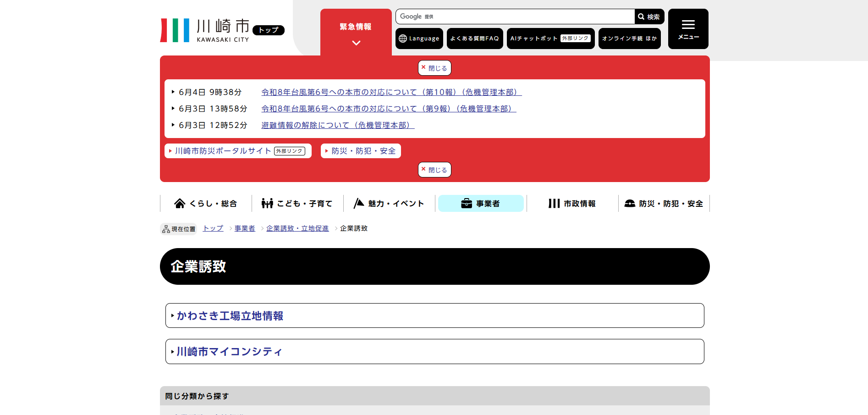Open よくある質問FAQ page
Screen dimensions: 868x415
[475, 39]
